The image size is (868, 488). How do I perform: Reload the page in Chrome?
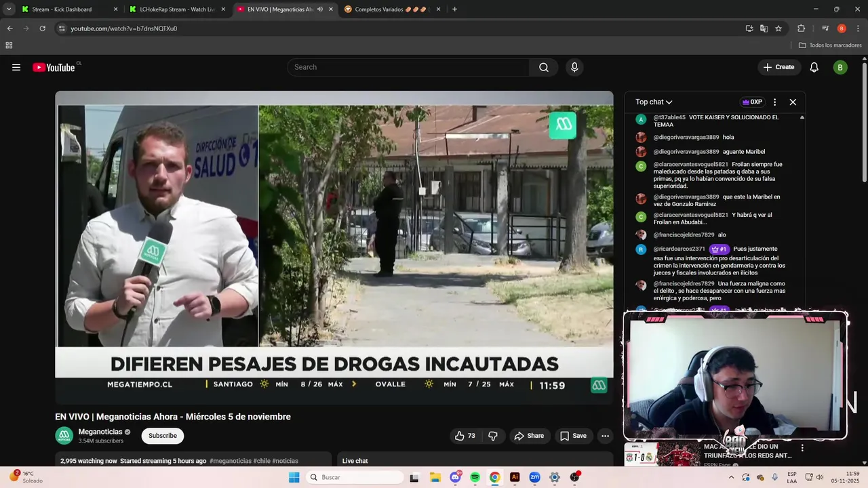(42, 28)
